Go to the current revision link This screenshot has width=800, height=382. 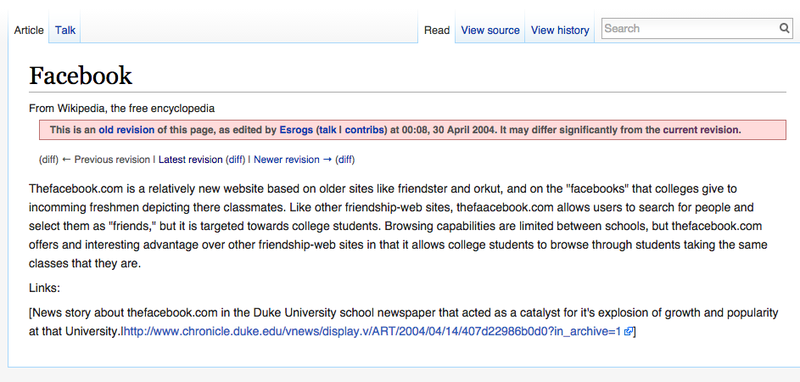[701, 130]
